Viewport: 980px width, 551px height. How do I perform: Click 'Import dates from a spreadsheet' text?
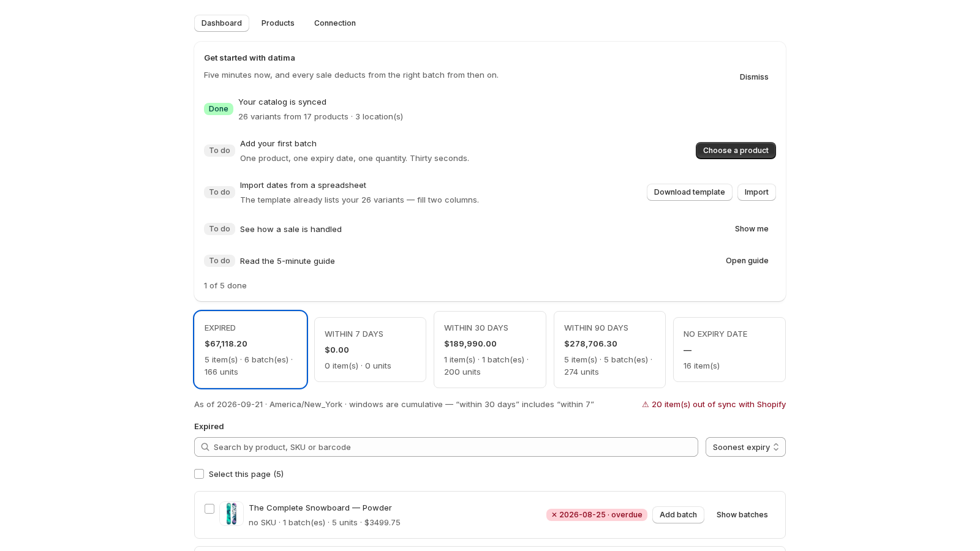[x=303, y=186]
